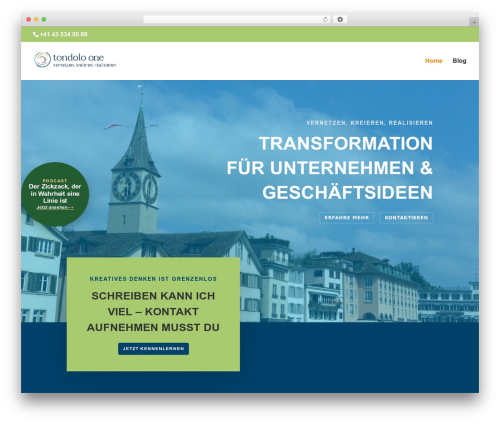The height and width of the screenshot is (423, 500).
Task: Click the red close window button
Action: click(x=29, y=20)
